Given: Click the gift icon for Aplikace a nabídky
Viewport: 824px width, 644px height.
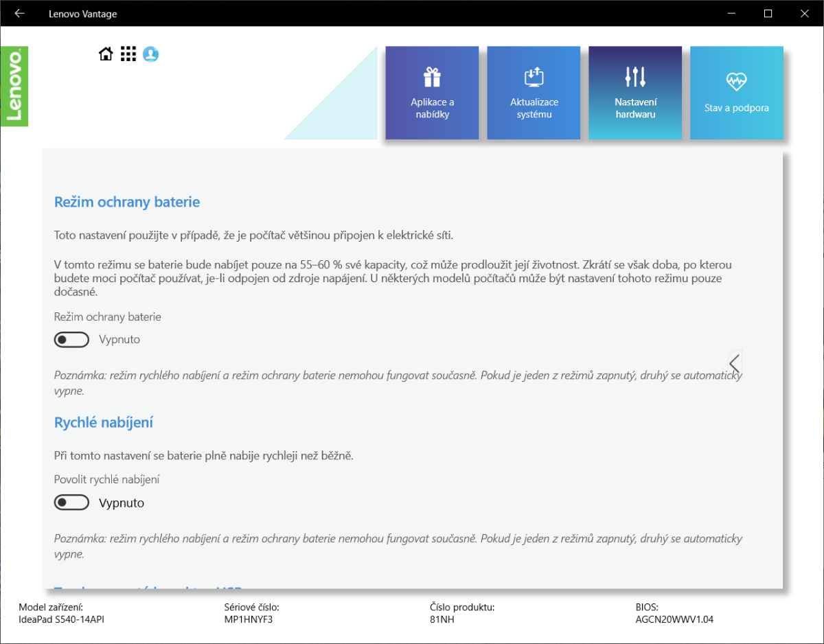Looking at the screenshot, I should click(432, 77).
